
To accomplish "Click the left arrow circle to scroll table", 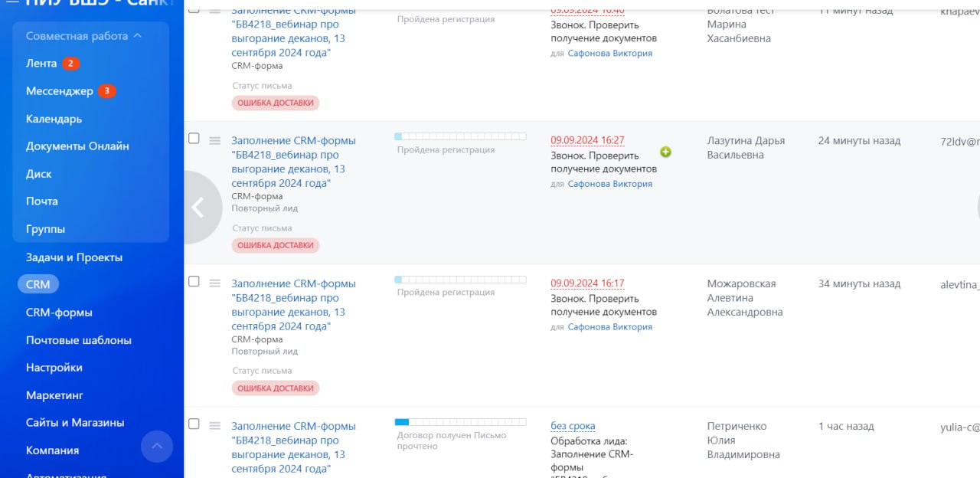I will pos(198,207).
